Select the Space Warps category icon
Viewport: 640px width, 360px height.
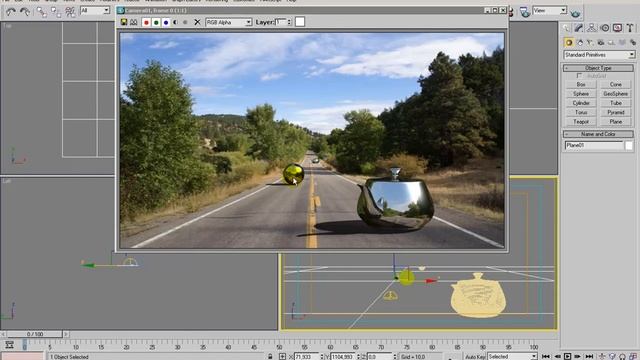pos(622,42)
